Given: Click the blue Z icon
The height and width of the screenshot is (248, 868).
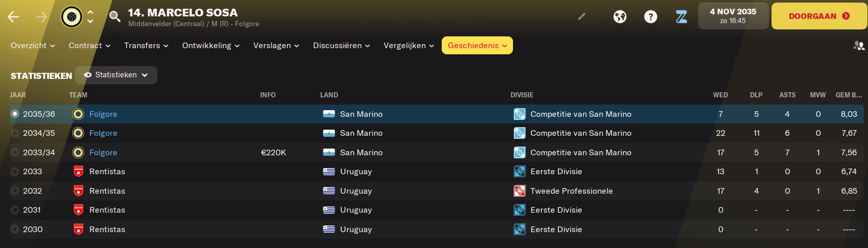Looking at the screenshot, I should (681, 17).
